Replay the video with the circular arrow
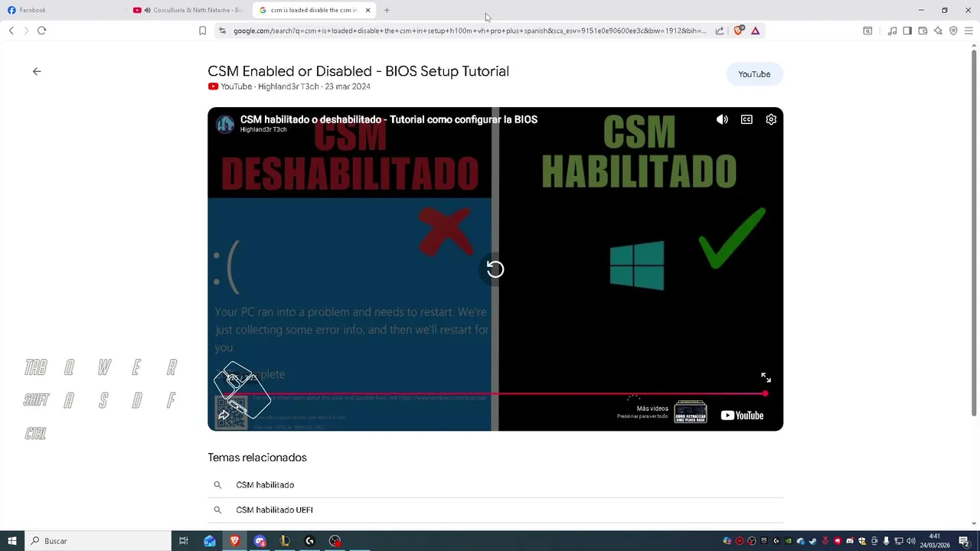This screenshot has width=980, height=551. (495, 269)
